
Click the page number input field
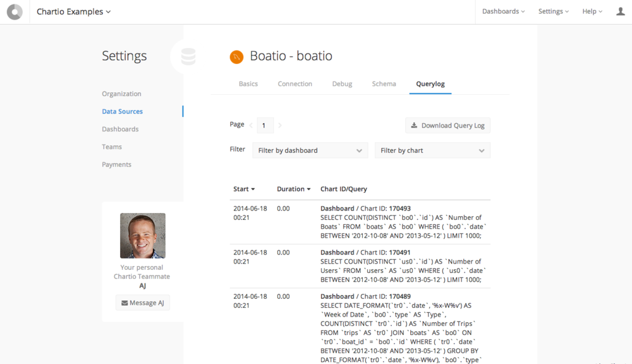[265, 125]
